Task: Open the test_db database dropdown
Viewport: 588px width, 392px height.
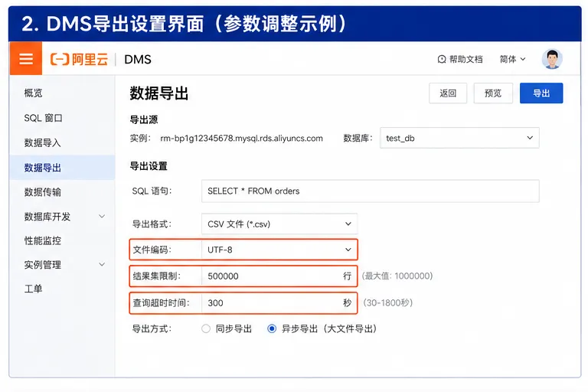Action: pos(459,138)
